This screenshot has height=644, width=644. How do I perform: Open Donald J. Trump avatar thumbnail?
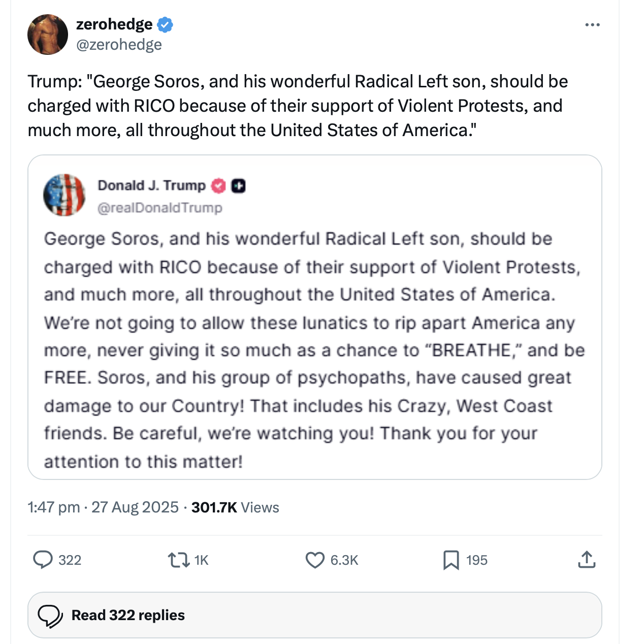[x=65, y=195]
